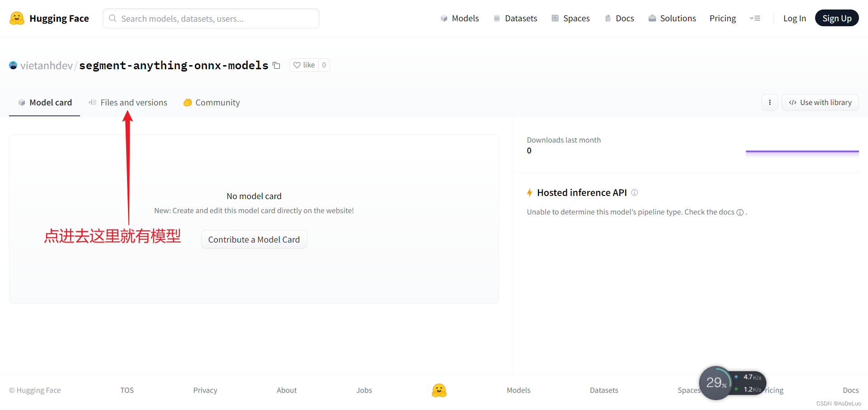
Task: Click the 'Downloads last month' label
Action: click(x=564, y=140)
